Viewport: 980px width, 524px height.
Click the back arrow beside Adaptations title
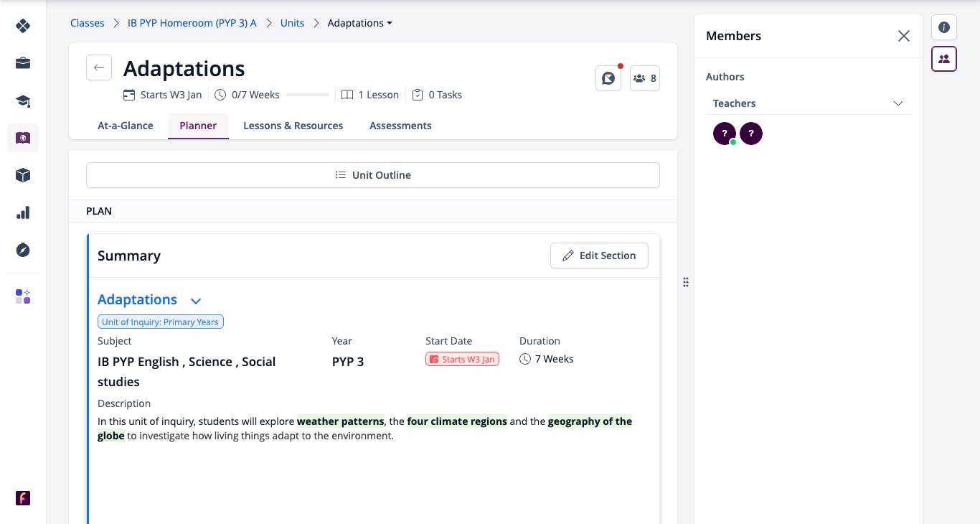click(x=99, y=67)
